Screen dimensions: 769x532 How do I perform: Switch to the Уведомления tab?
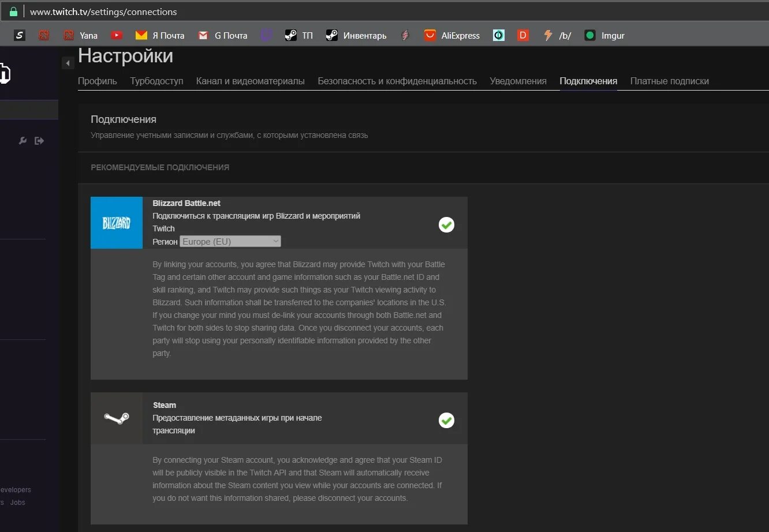pos(518,81)
